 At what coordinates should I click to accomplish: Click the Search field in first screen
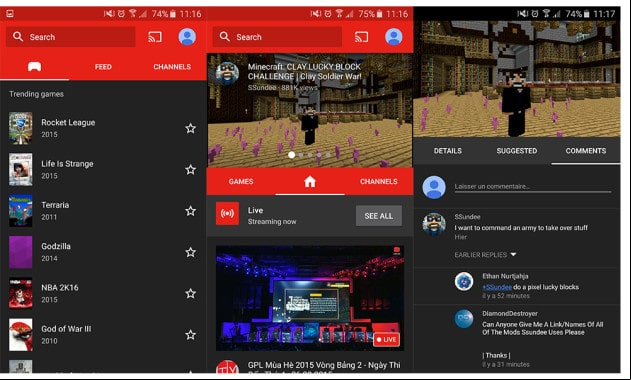coord(71,37)
